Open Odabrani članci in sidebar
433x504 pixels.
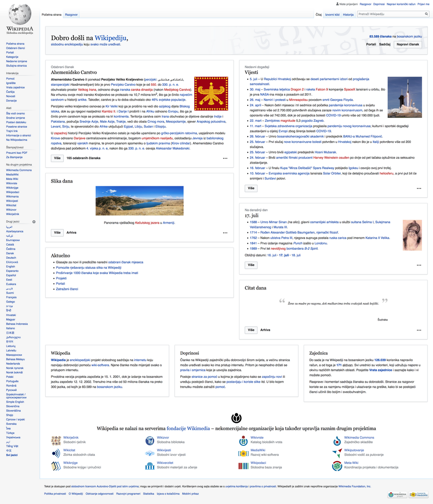15,48
